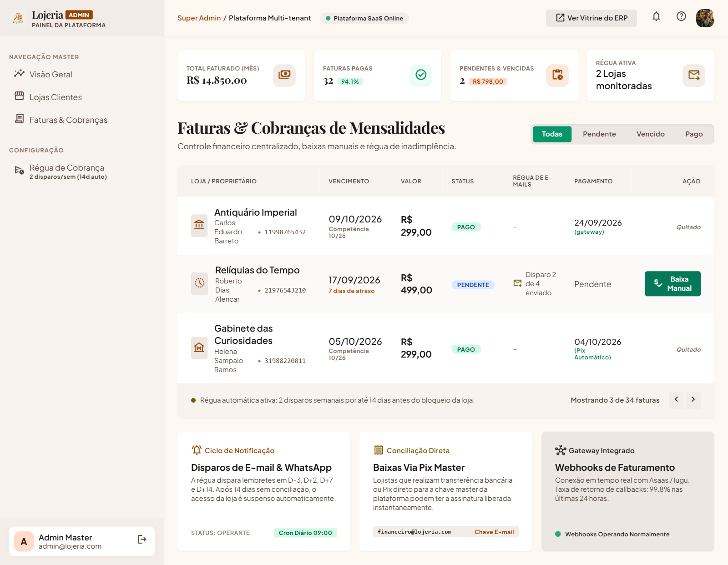Open the notifications bell
The height and width of the screenshot is (565, 728).
tap(656, 17)
